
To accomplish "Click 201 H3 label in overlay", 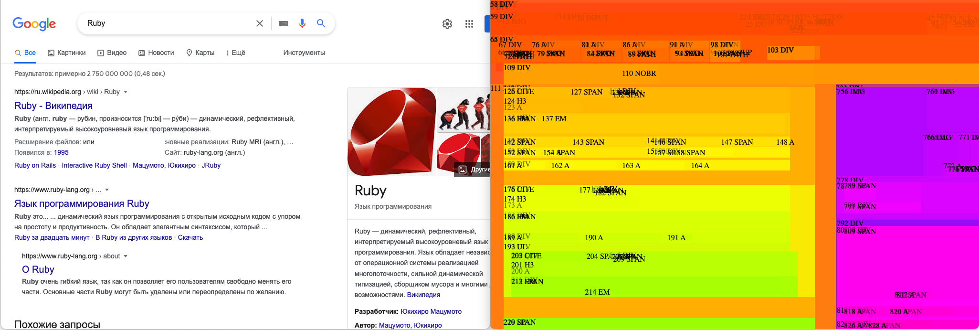I will pos(523,265).
